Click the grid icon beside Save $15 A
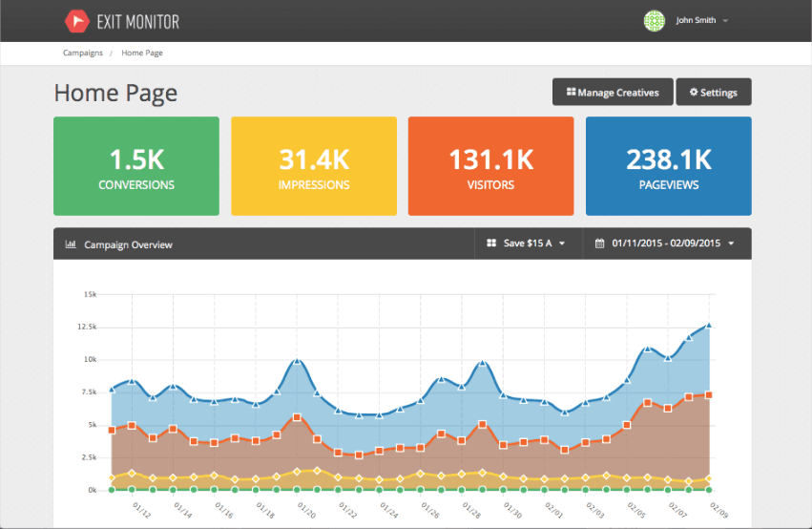812x529 pixels. point(491,243)
